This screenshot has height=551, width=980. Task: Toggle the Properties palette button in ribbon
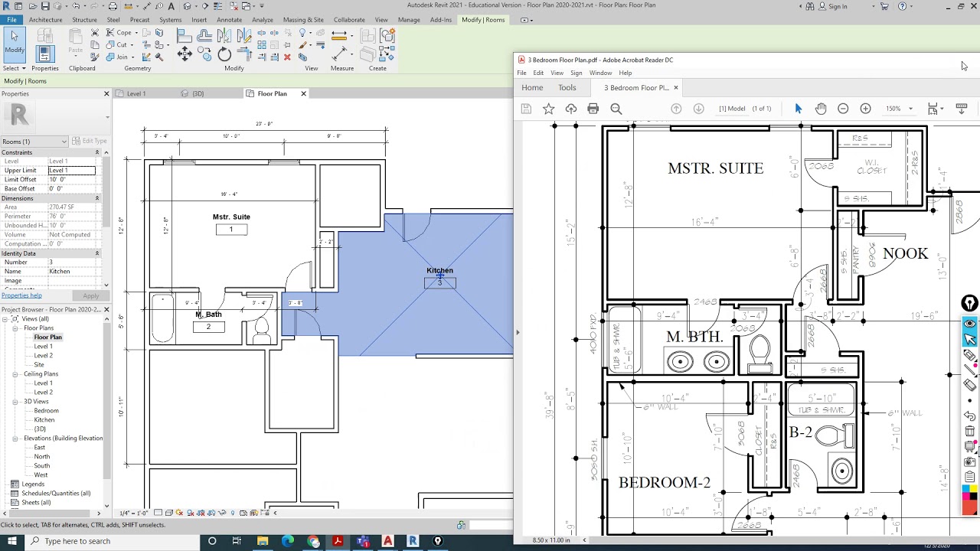pyautogui.click(x=44, y=54)
